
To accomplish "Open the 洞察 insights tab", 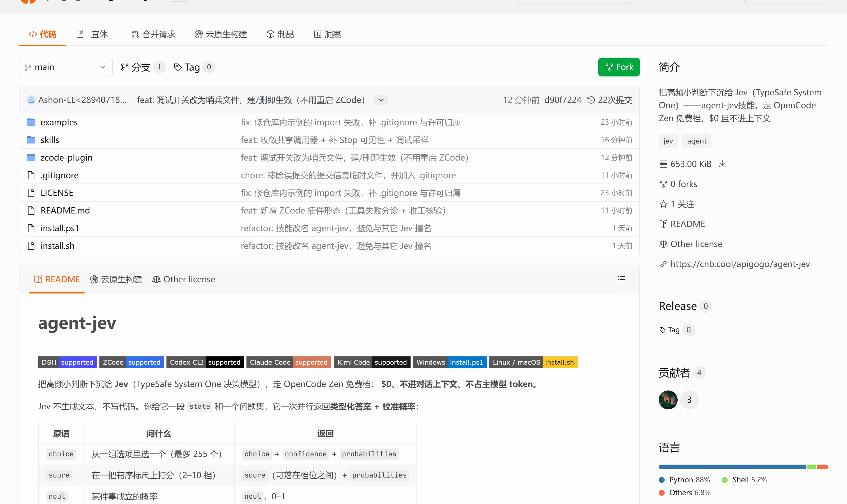I will click(x=327, y=34).
